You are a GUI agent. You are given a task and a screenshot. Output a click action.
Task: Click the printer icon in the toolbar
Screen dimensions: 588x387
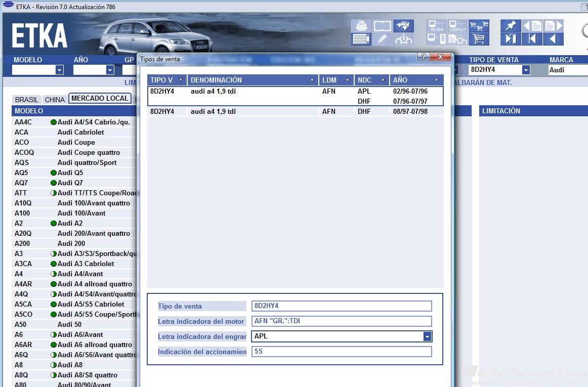[x=361, y=26]
